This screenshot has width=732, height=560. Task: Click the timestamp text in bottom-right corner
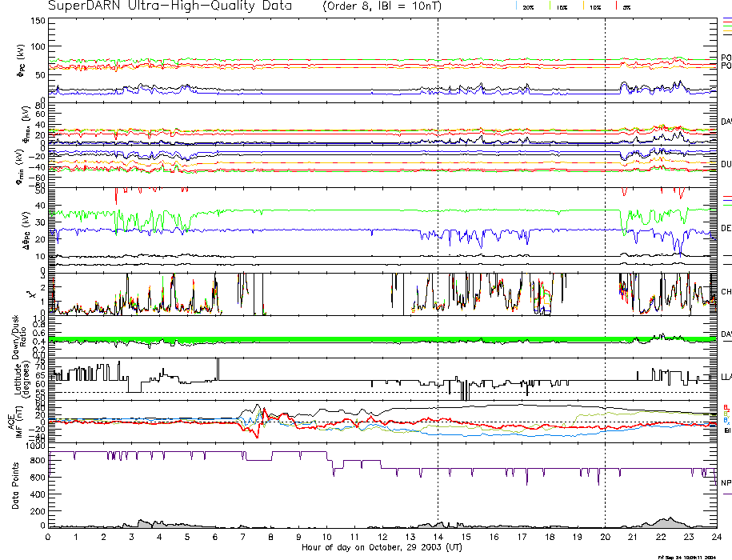686,557
